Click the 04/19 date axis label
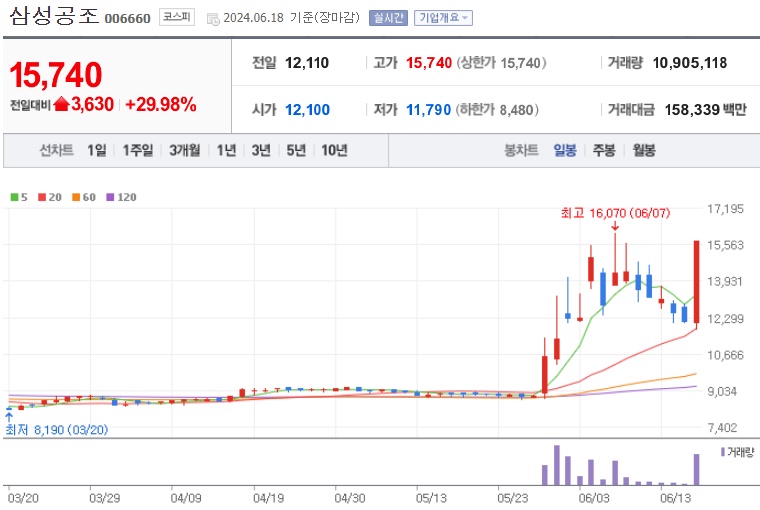 click(x=268, y=498)
